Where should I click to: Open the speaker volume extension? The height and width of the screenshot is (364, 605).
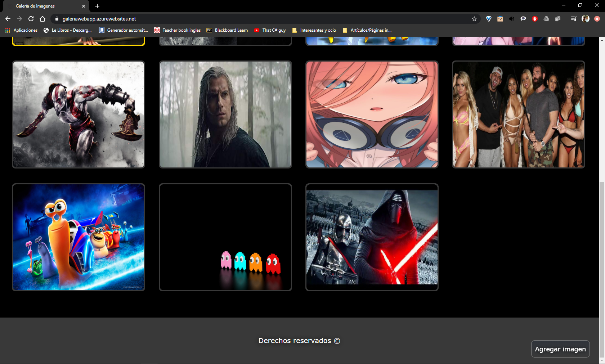(512, 19)
